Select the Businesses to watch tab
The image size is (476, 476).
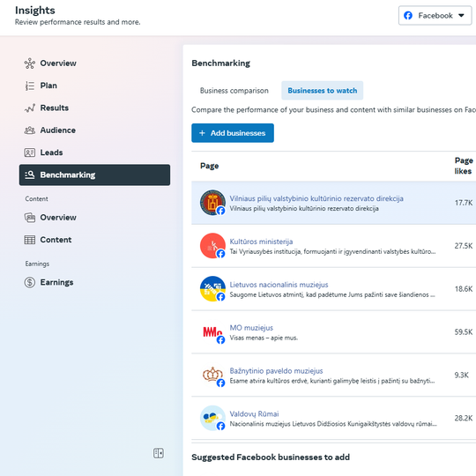(x=322, y=91)
